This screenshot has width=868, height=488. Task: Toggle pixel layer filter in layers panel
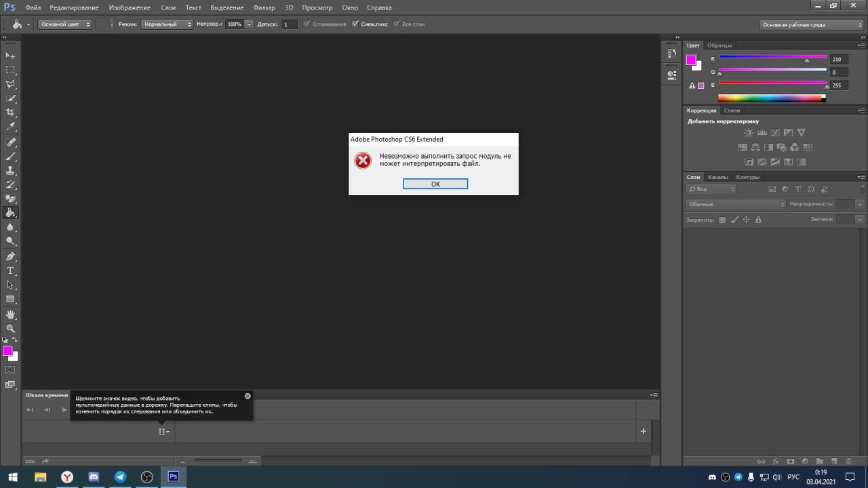(772, 189)
